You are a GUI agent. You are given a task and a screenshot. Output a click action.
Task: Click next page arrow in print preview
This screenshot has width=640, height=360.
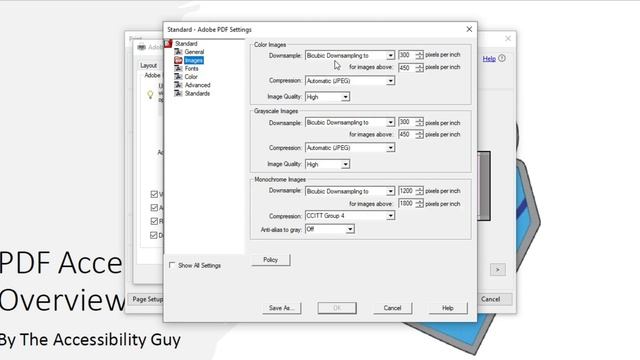[498, 269]
